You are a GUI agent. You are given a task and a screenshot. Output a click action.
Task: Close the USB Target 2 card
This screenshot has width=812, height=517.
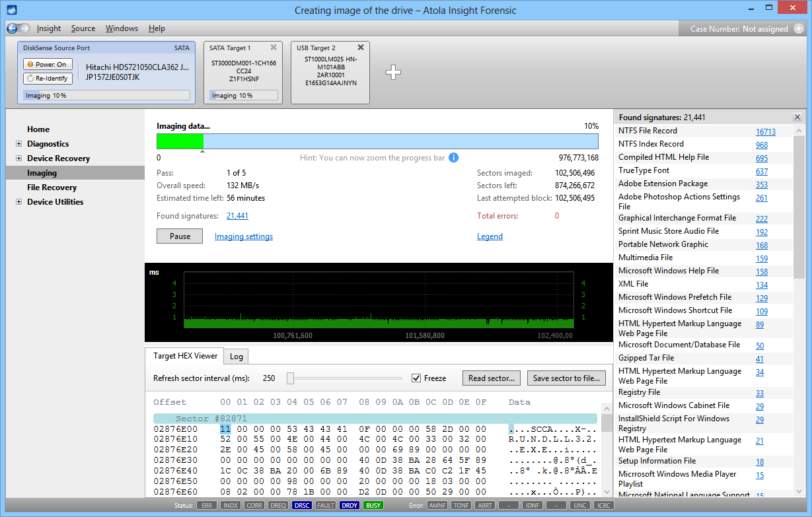[x=361, y=48]
